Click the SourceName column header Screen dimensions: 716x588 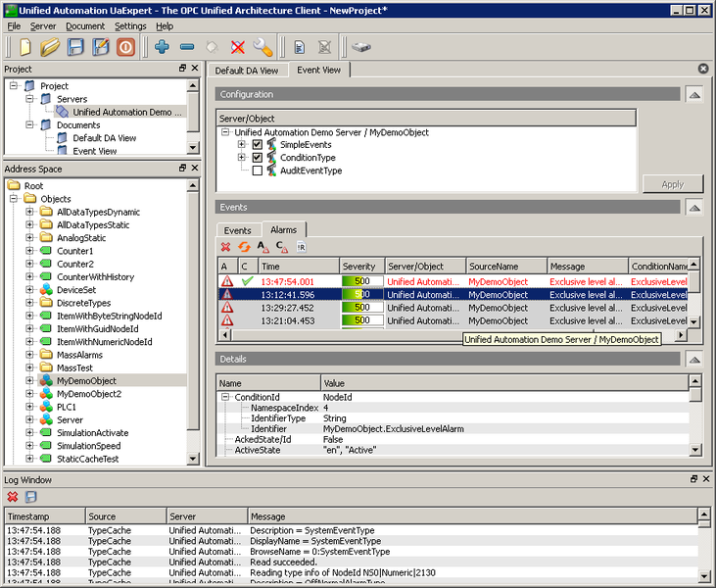click(506, 266)
